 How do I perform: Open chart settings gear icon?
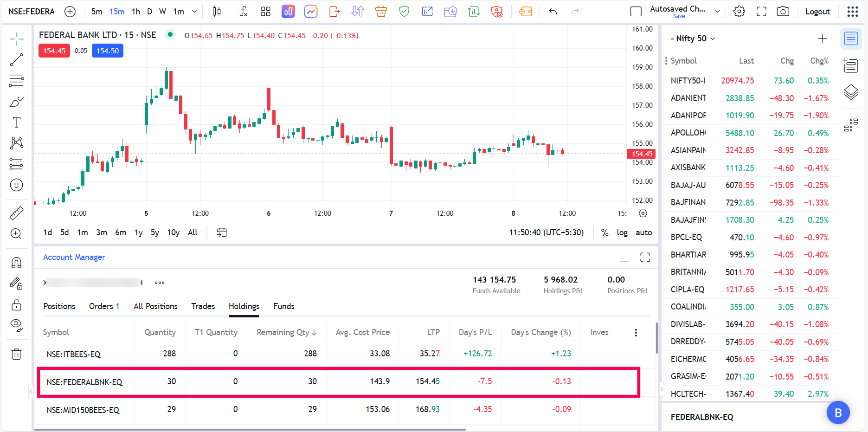739,12
